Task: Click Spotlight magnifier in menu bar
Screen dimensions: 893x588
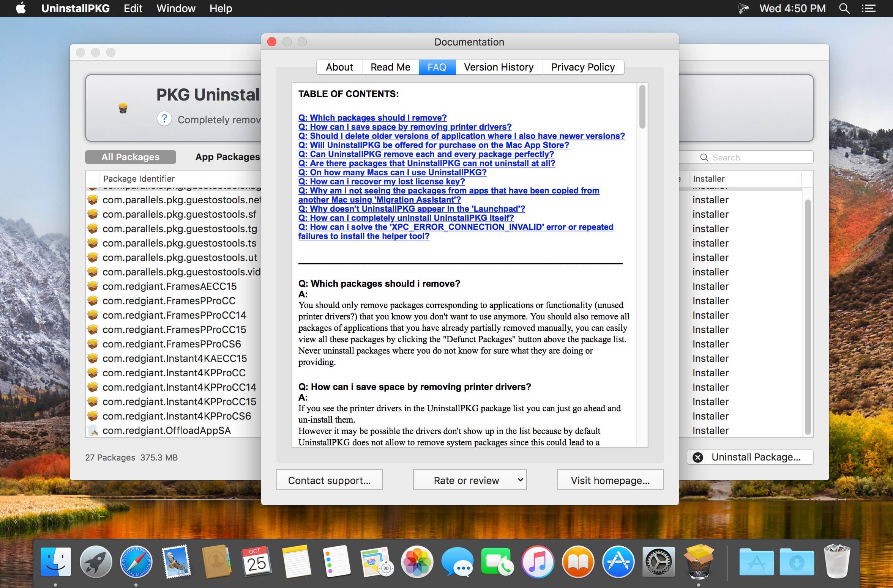Action: click(x=844, y=8)
